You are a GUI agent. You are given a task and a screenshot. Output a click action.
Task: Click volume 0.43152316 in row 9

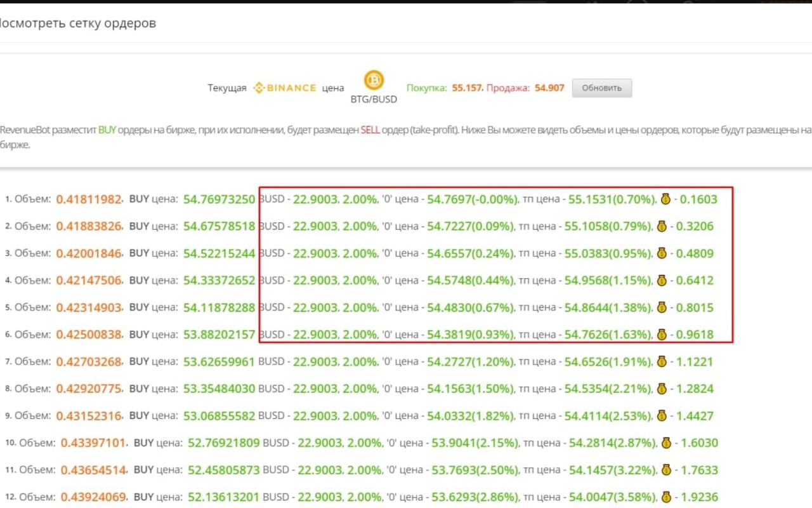click(89, 415)
